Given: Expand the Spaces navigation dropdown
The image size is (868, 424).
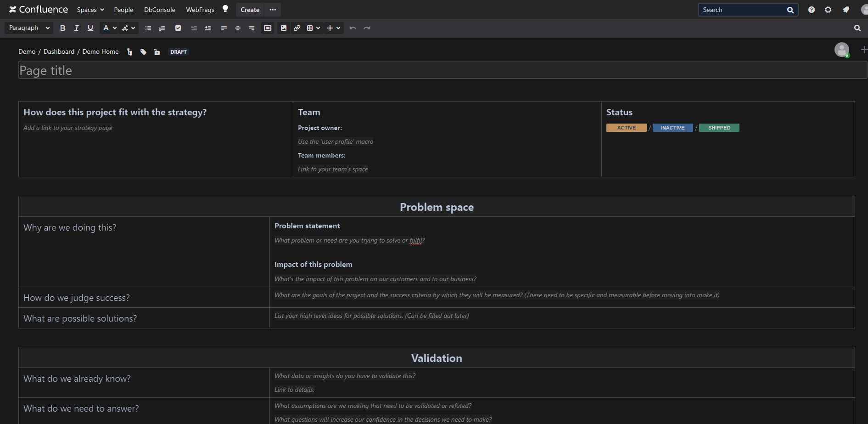Looking at the screenshot, I should click(90, 10).
